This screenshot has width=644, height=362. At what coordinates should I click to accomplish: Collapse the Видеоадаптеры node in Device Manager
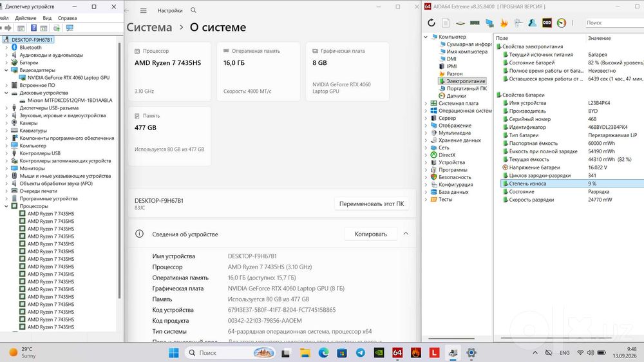click(x=6, y=70)
